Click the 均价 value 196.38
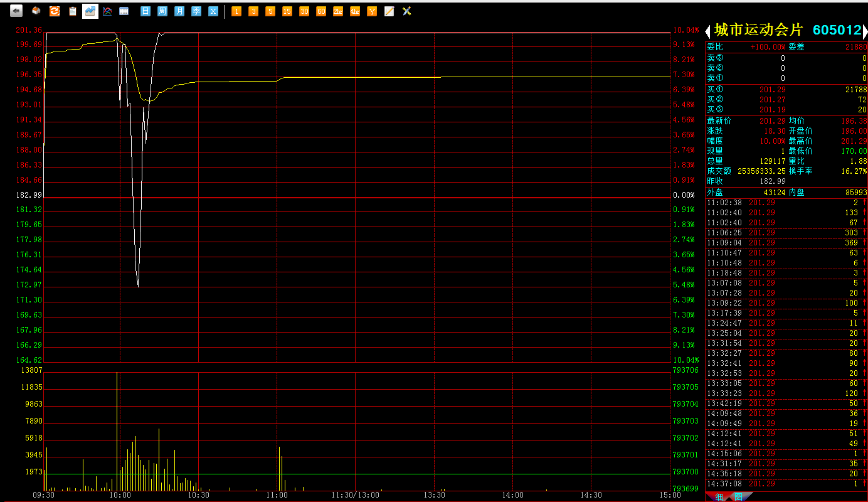Screen dimensions: 868x502 [x=854, y=121]
